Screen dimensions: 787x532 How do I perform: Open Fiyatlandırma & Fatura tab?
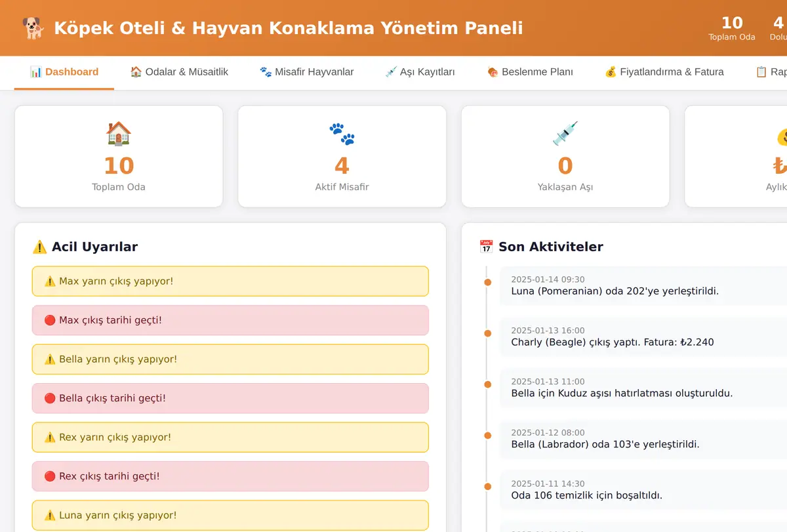pyautogui.click(x=664, y=72)
